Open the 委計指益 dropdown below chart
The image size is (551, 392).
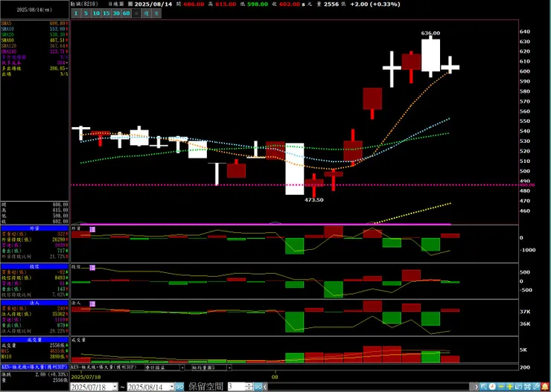165,367
